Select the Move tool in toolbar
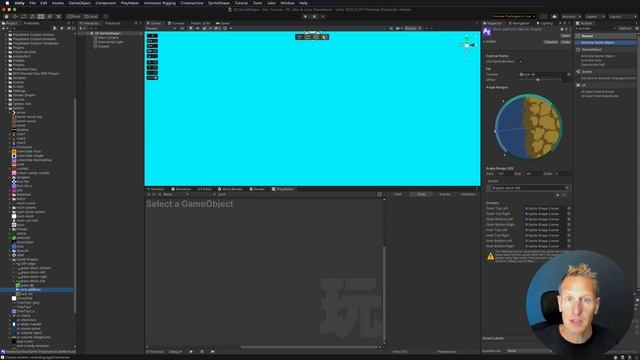Viewport: 640px width, 360px height. [x=15, y=16]
